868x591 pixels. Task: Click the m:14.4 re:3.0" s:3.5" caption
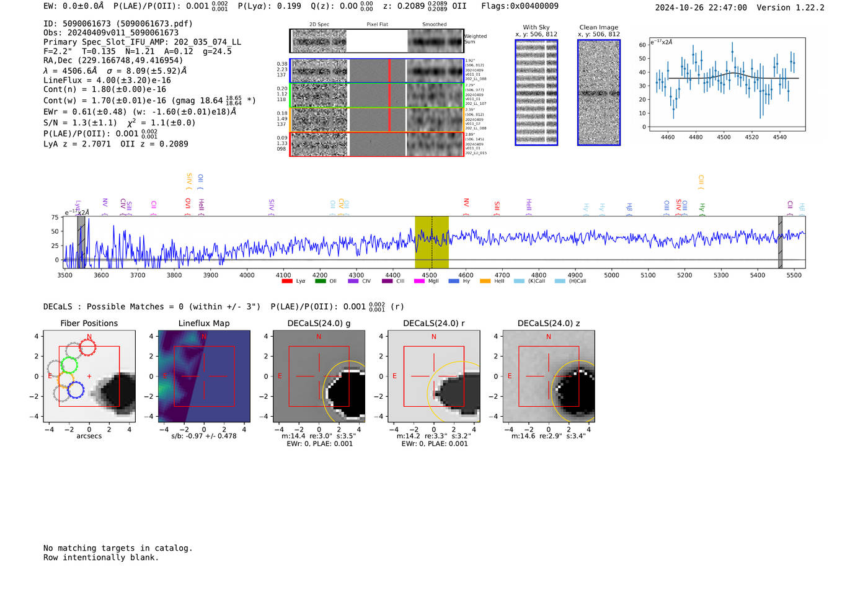[319, 436]
